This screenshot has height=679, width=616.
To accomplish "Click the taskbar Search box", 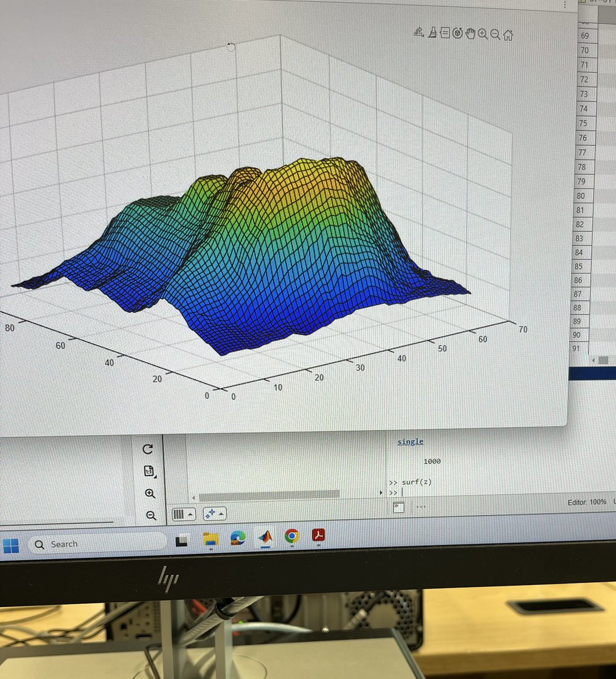I will tap(97, 544).
